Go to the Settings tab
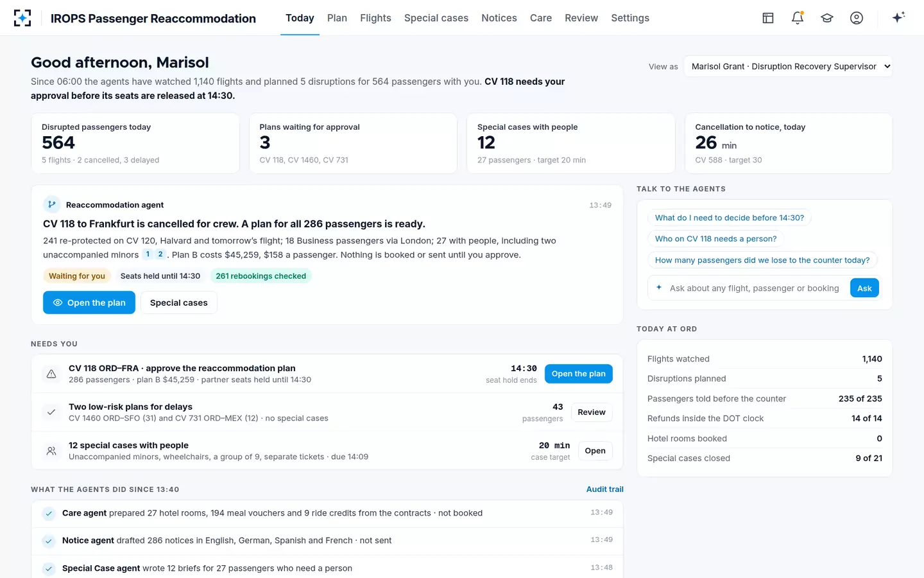 pyautogui.click(x=630, y=18)
